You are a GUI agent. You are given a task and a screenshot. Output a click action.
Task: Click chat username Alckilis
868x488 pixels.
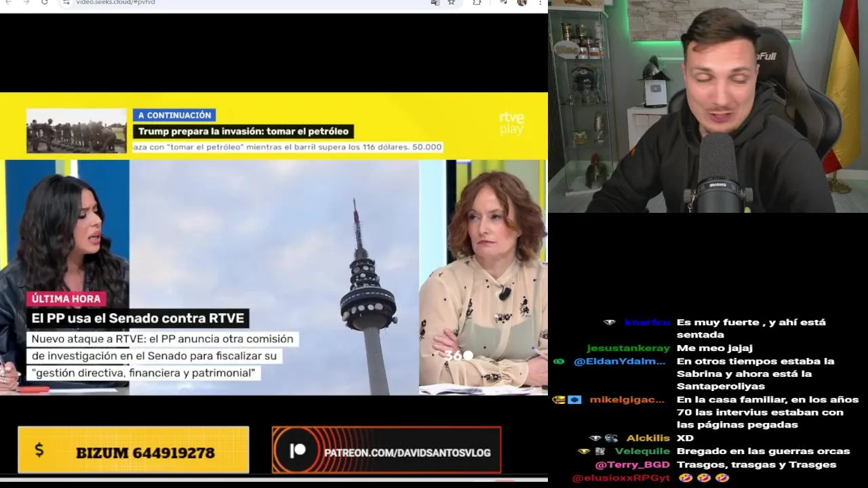[648, 439]
